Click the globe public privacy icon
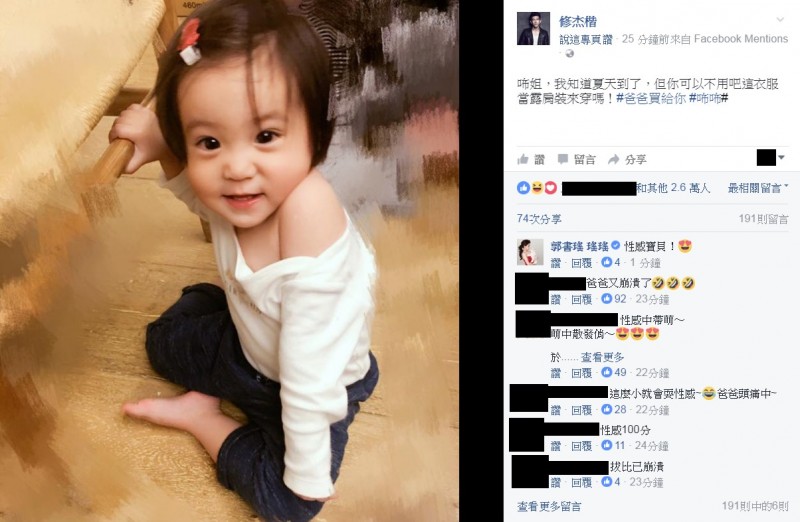The image size is (800, 522). click(569, 53)
